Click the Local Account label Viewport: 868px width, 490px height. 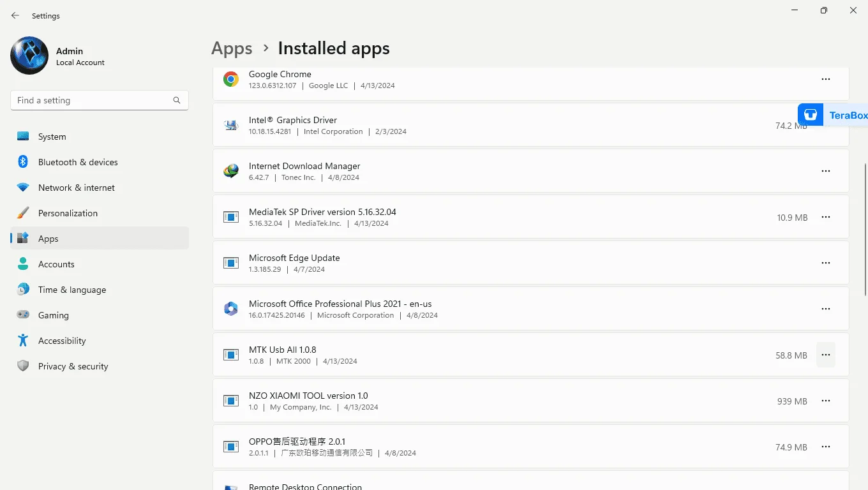pos(80,63)
